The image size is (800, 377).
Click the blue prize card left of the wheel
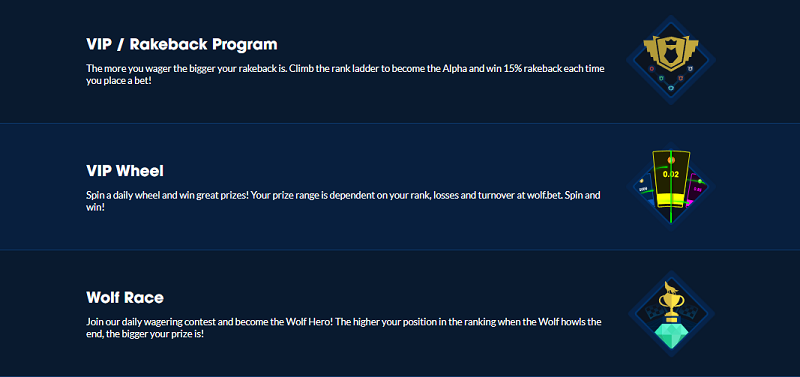[644, 189]
